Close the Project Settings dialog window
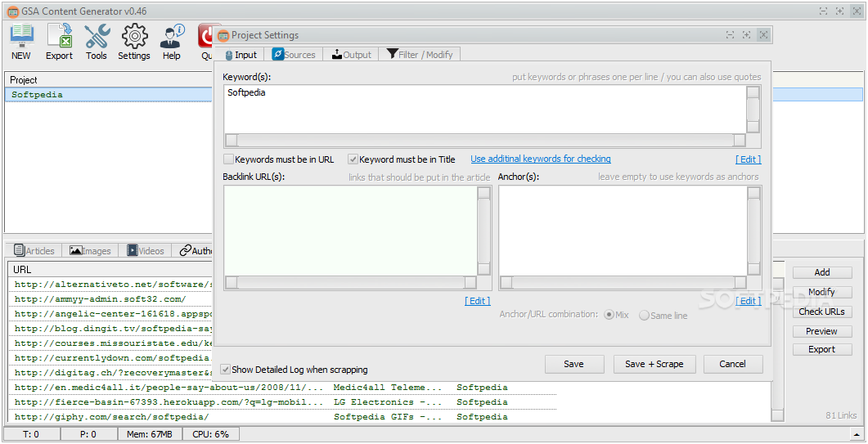Screen dimensions: 868x444 (762, 35)
